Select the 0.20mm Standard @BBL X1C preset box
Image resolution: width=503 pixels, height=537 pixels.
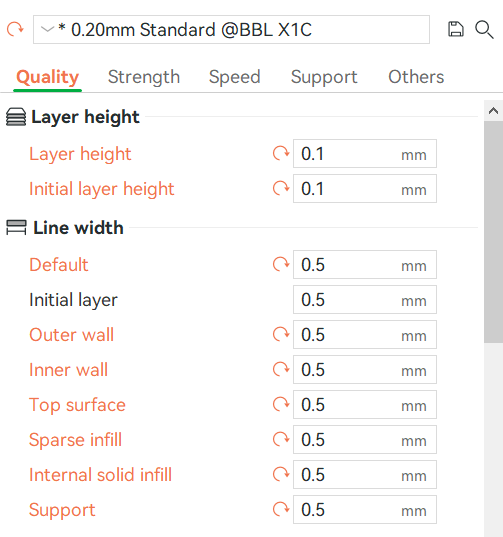(x=231, y=29)
